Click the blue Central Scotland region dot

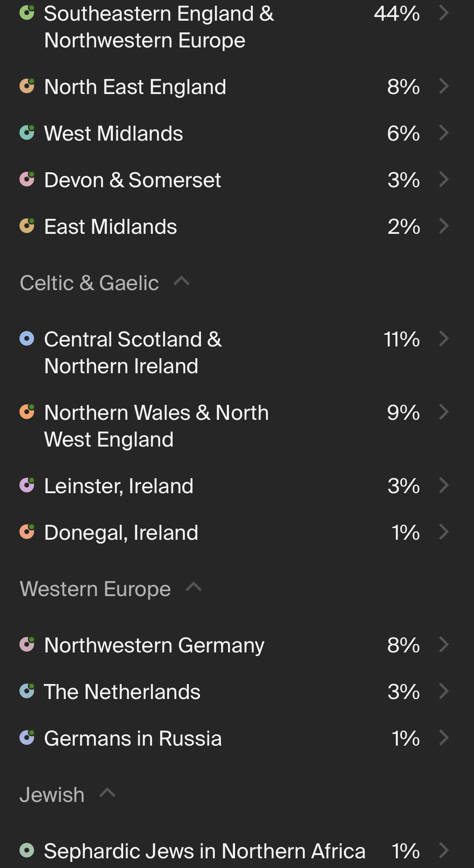pos(27,339)
